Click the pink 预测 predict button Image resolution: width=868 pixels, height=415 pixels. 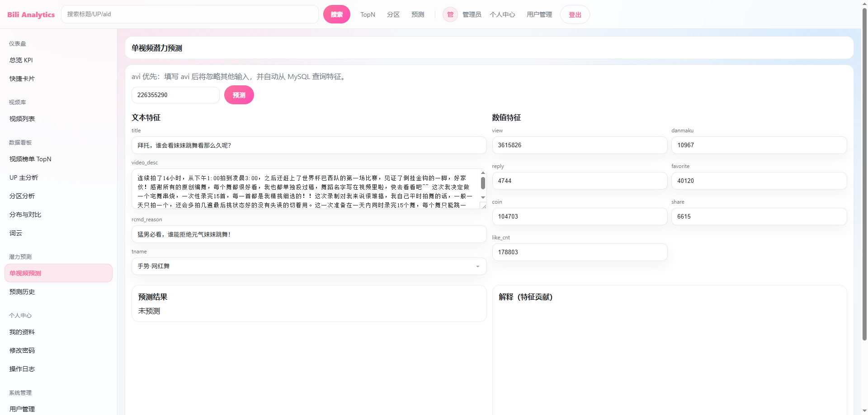click(x=239, y=95)
